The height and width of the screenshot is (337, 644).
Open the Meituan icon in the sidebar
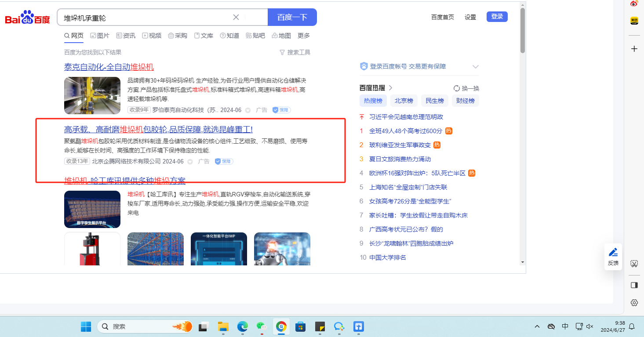tap(634, 21)
